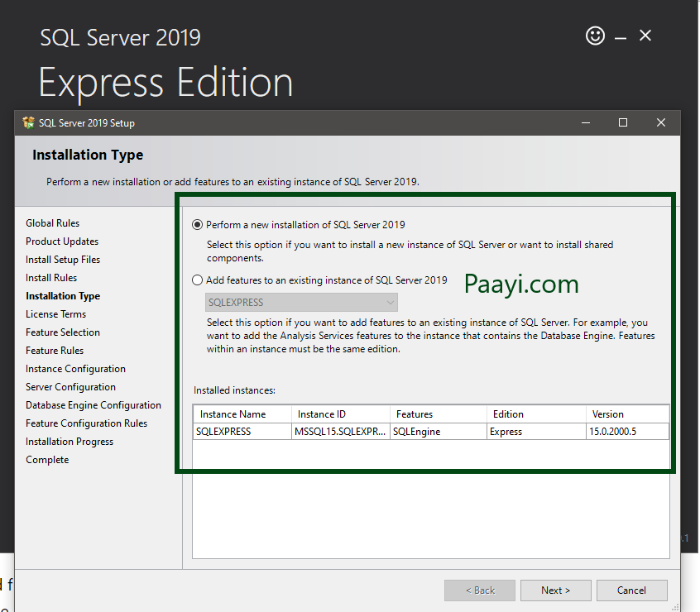Screen dimensions: 700x612
Task: Go to Install Setup Files step
Action: [x=61, y=259]
